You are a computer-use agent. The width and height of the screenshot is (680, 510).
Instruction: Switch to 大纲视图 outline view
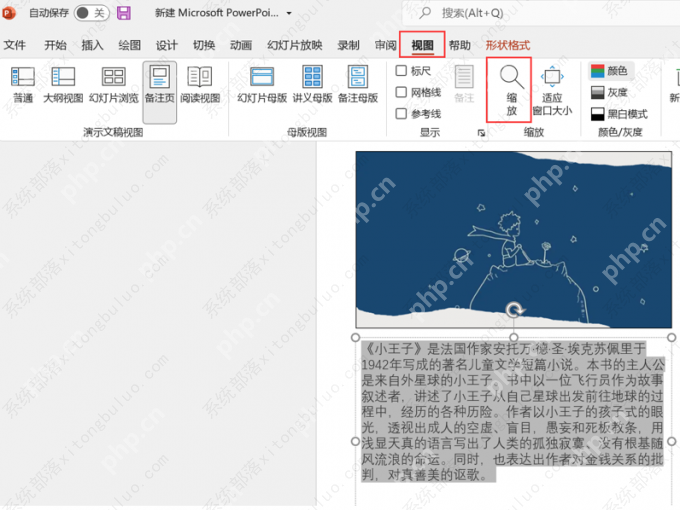(x=63, y=85)
